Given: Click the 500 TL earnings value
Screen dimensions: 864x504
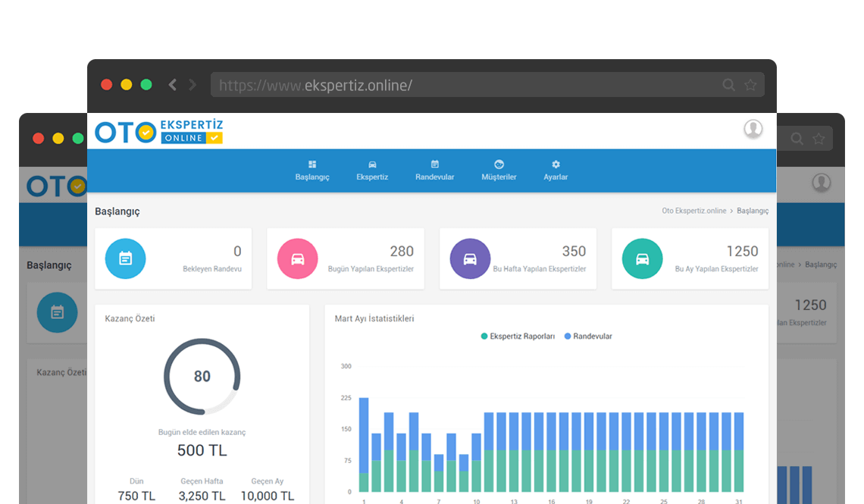Looking at the screenshot, I should [x=202, y=451].
